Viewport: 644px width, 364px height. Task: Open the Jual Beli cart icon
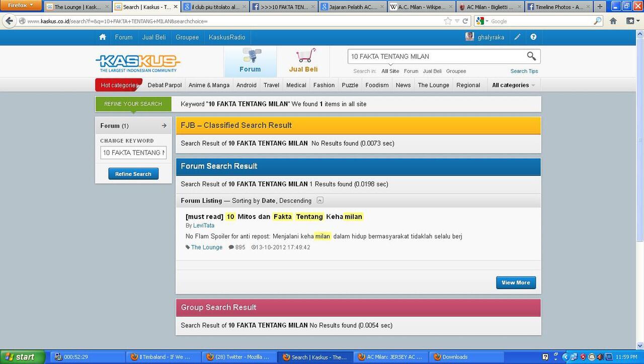point(303,61)
